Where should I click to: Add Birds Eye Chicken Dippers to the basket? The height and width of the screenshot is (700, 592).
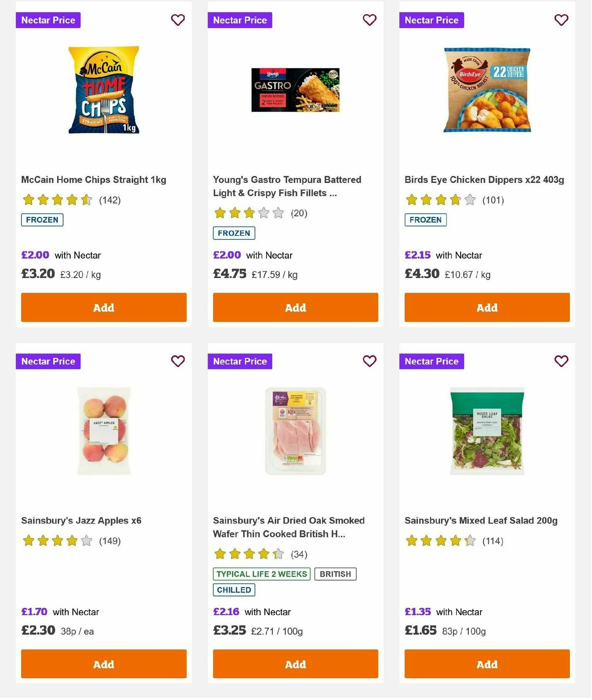tap(486, 307)
